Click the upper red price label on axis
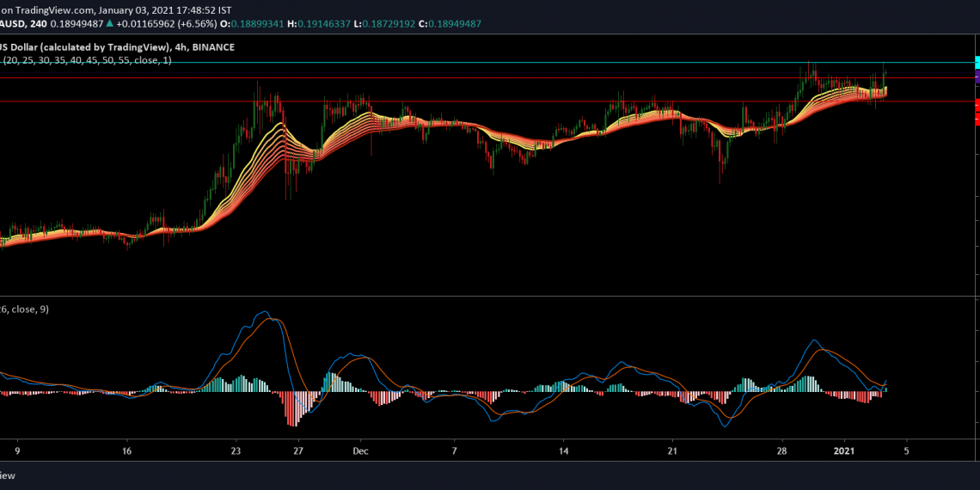This screenshot has width=980, height=490. pyautogui.click(x=977, y=105)
